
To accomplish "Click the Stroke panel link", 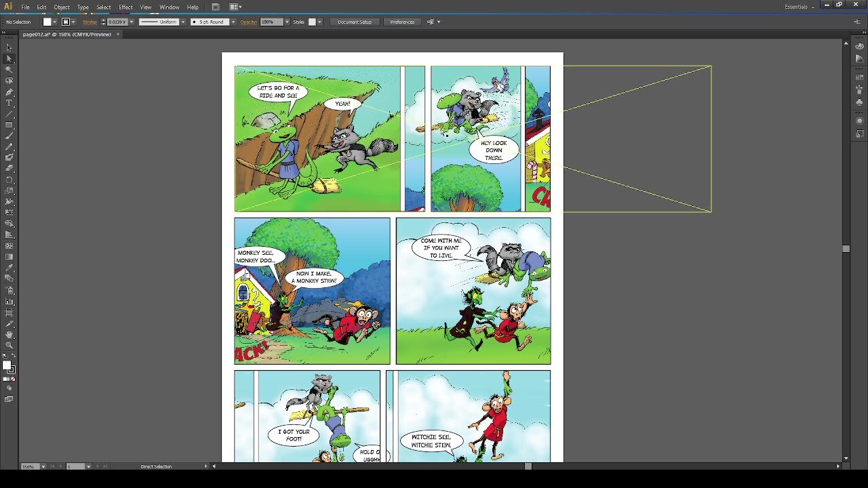I will pos(90,22).
